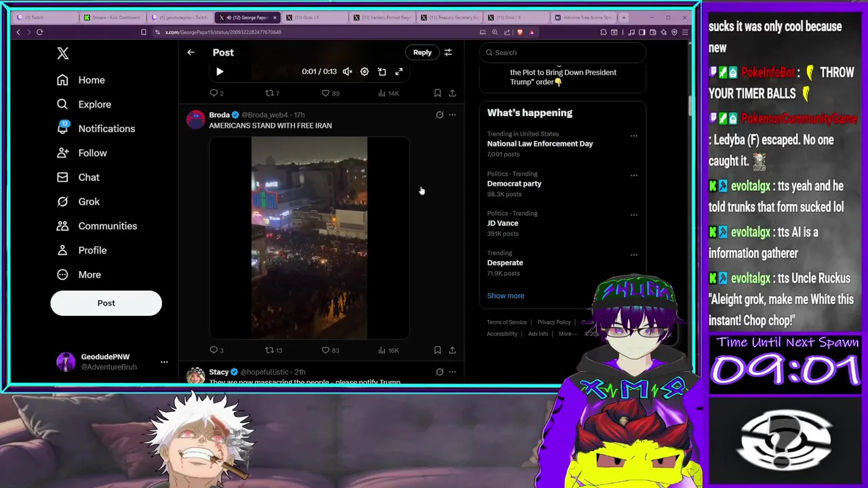Screen dimensions: 868x488
Task: Open Communities in the sidebar
Action: tap(97, 226)
